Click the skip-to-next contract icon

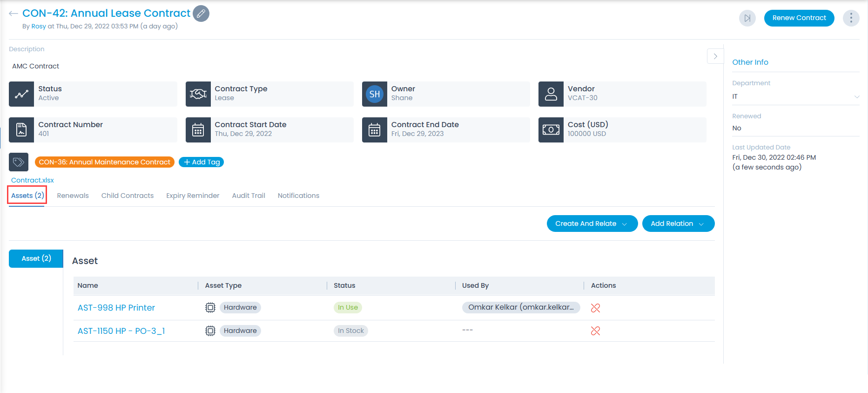click(747, 18)
